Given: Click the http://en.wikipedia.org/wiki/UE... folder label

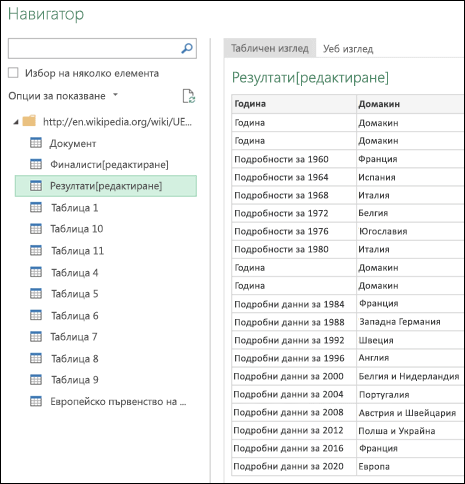Looking at the screenshot, I should tap(117, 122).
